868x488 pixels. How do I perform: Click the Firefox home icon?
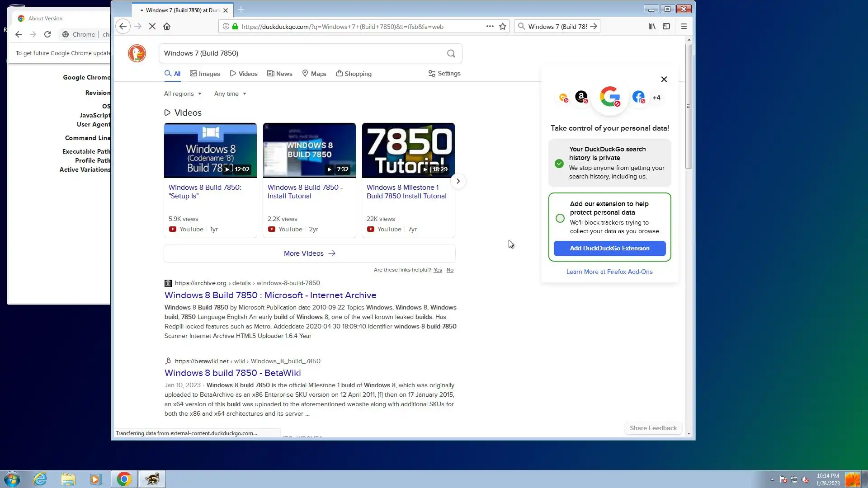167,26
